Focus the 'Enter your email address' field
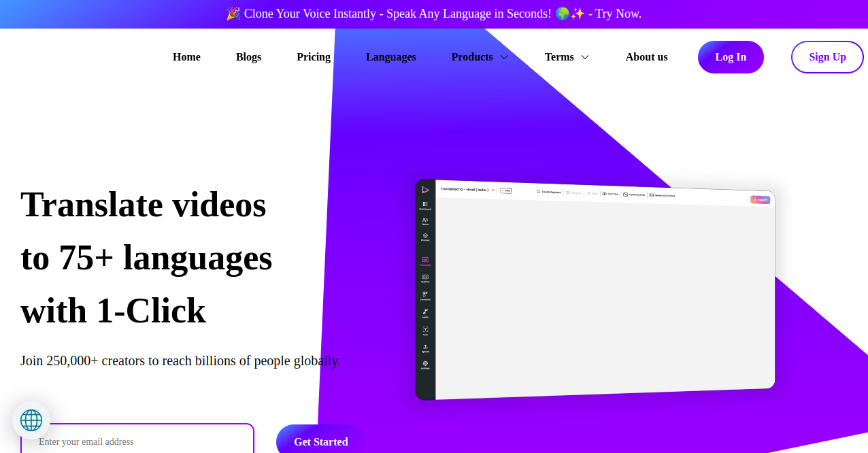 [137, 441]
